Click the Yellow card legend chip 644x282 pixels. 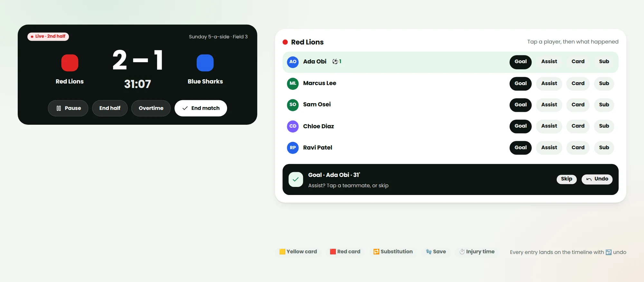click(298, 252)
